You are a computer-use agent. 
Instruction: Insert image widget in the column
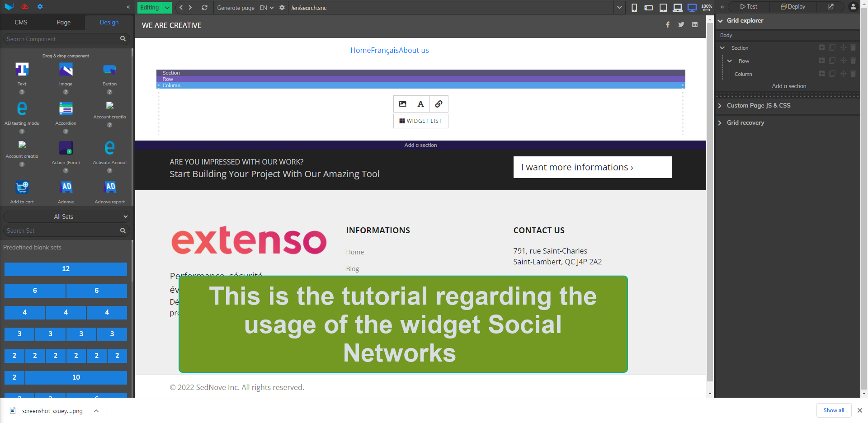click(x=402, y=104)
